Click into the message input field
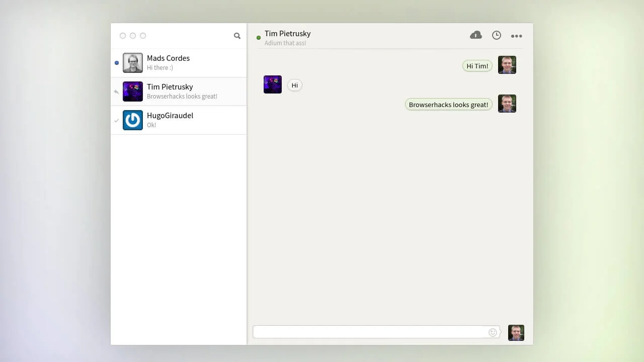The height and width of the screenshot is (362, 644). click(x=370, y=332)
